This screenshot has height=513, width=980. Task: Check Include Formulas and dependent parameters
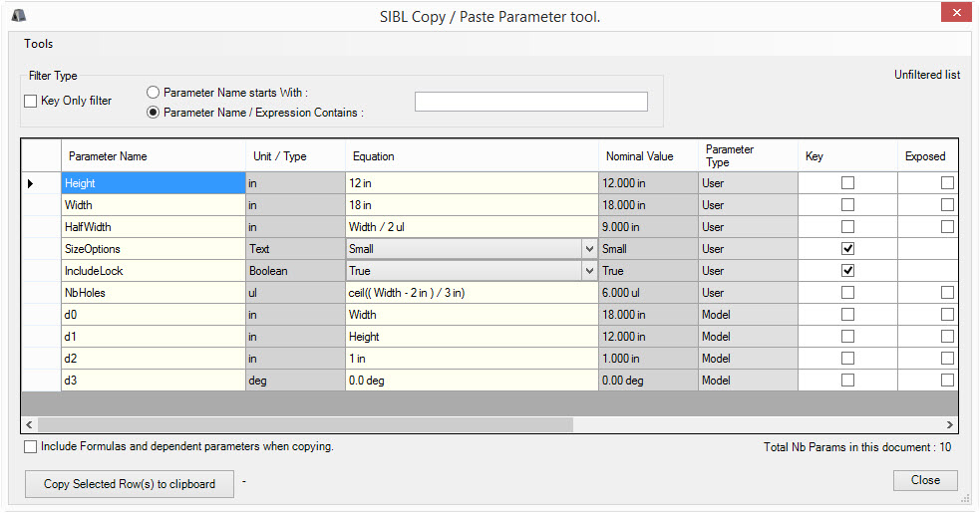tap(31, 447)
